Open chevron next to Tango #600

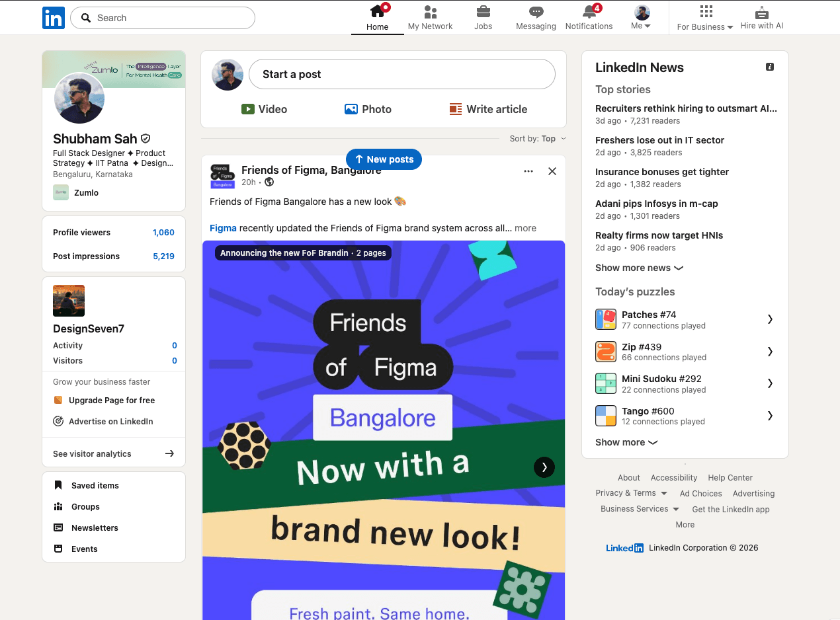pos(770,416)
